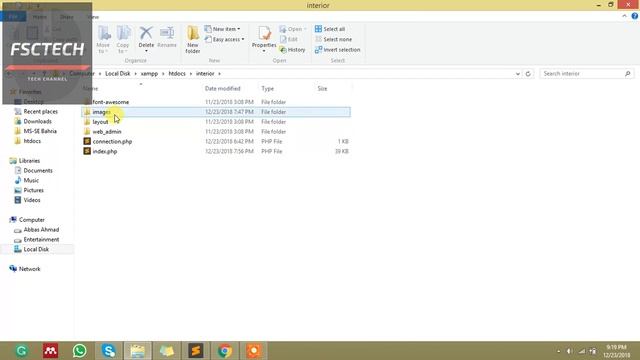
Task: Open the Easy access dropdown
Action: 224,40
